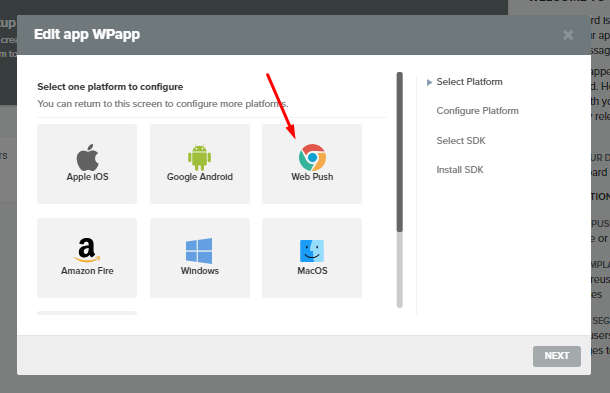This screenshot has height=393, width=610.
Task: Select the Apple iOS platform tile
Action: pyautogui.click(x=87, y=164)
